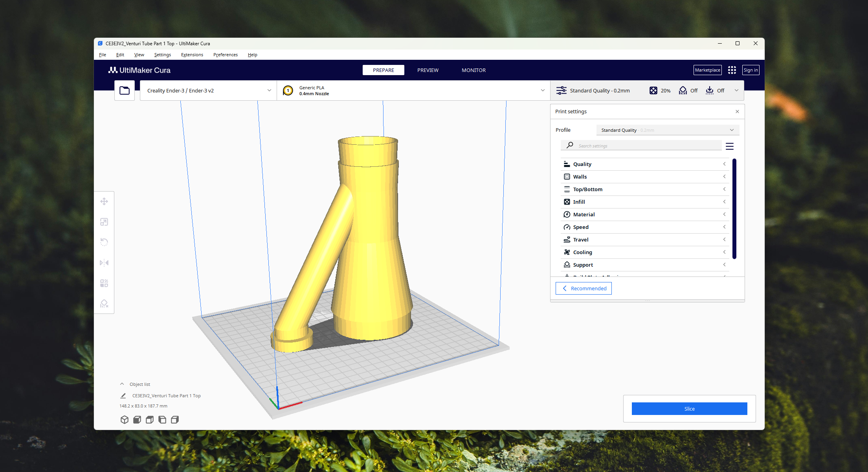Click the UltiMaker Cura logo
The image size is (868, 472).
coord(139,70)
